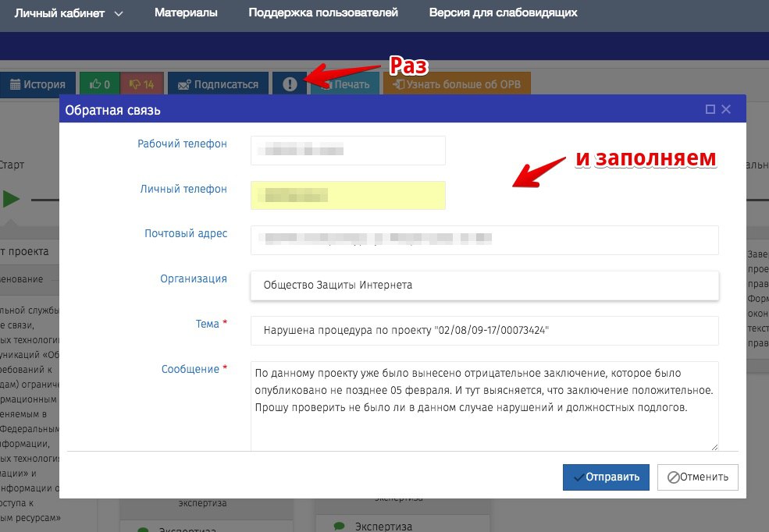Click the Сообщение message text area
This screenshot has height=532, width=769.
pyautogui.click(x=485, y=406)
